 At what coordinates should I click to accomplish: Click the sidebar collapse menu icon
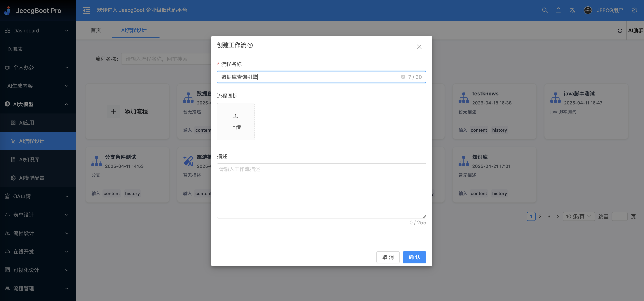(86, 10)
